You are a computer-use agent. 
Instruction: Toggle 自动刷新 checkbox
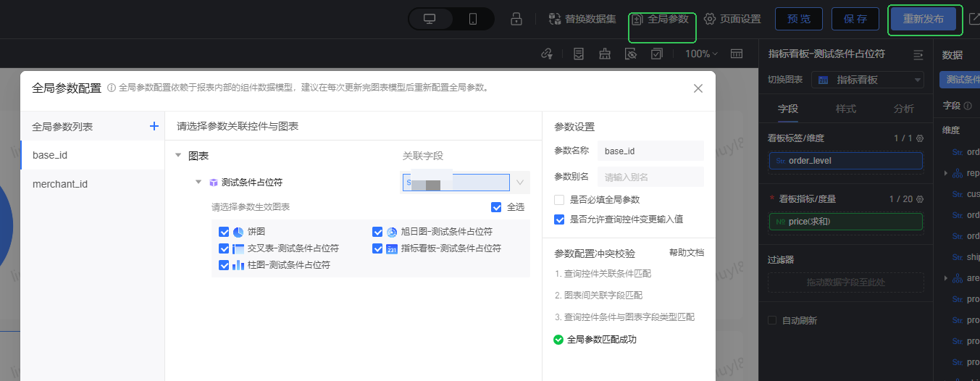[772, 320]
